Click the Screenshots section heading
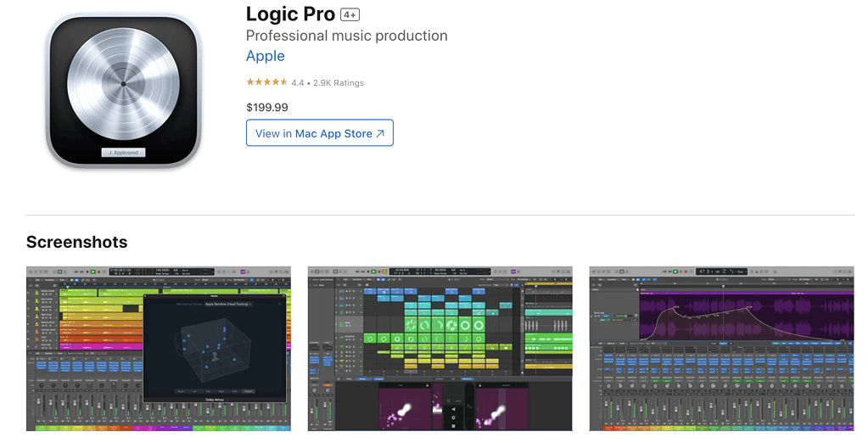Viewport: 868px width, 443px height. 77,242
